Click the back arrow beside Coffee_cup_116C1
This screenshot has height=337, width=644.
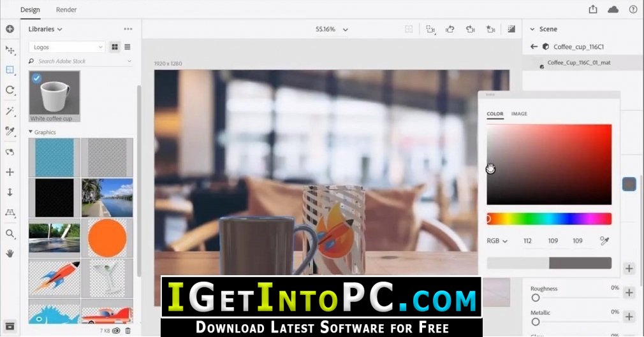click(534, 47)
